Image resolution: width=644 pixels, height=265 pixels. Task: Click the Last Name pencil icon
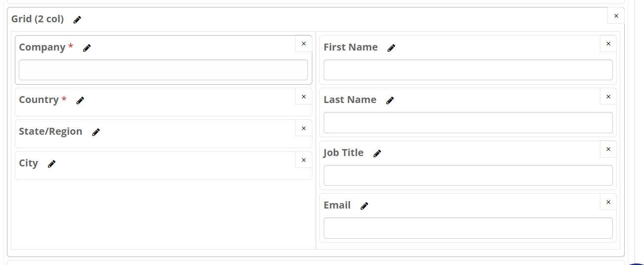click(x=390, y=101)
